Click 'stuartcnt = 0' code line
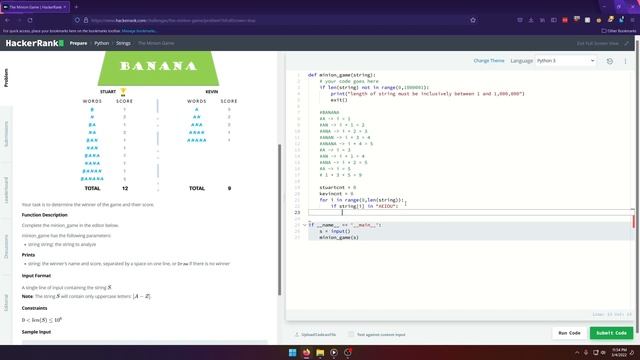Screen dimensions: 640x360 click(x=338, y=188)
